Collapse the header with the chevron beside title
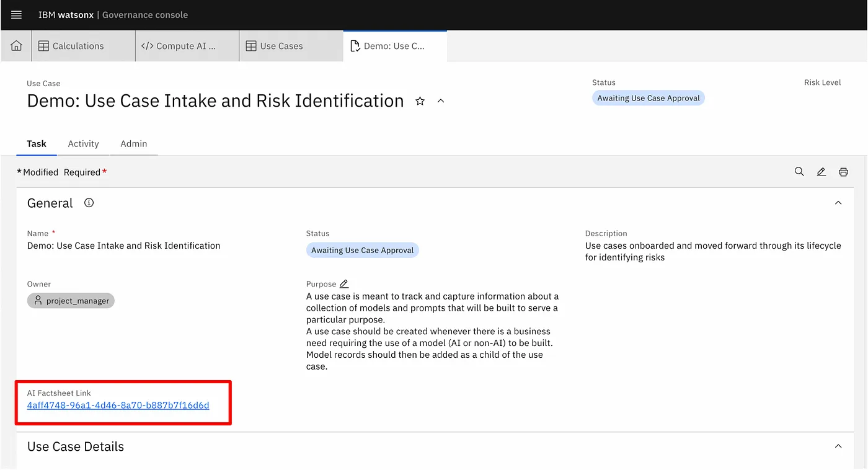The height and width of the screenshot is (470, 868). [x=441, y=101]
